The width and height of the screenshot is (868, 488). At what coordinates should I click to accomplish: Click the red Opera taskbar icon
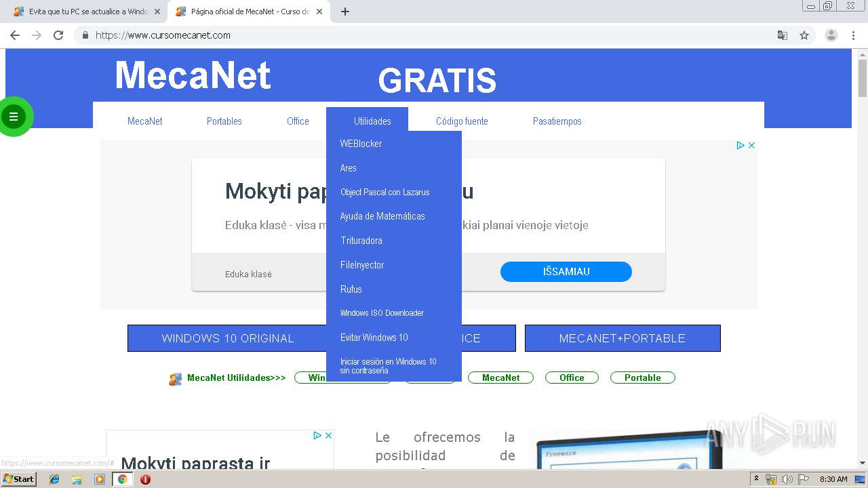point(145,479)
